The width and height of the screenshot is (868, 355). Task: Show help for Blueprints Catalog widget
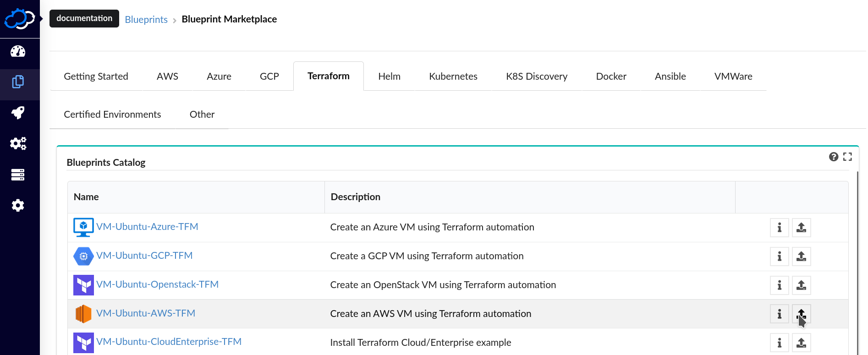point(834,157)
